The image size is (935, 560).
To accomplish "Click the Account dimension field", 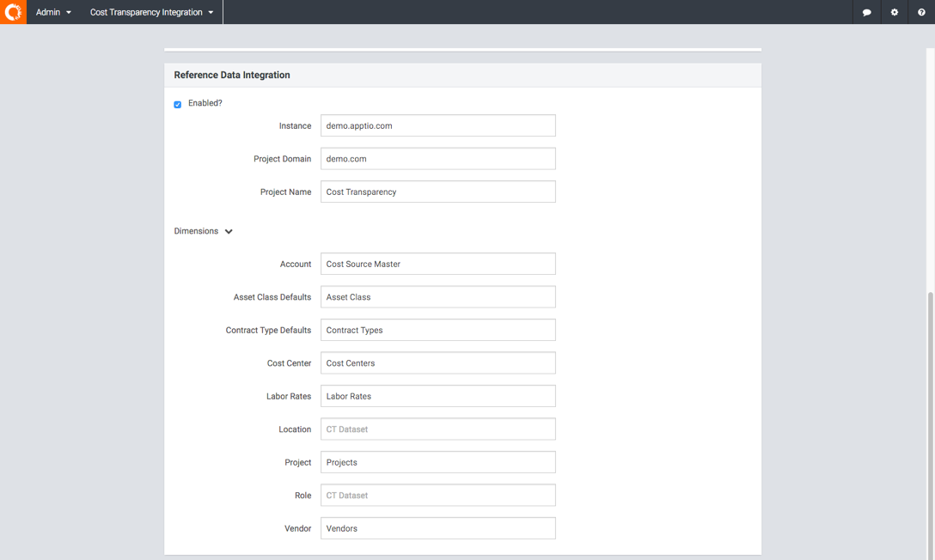I will pyautogui.click(x=437, y=264).
